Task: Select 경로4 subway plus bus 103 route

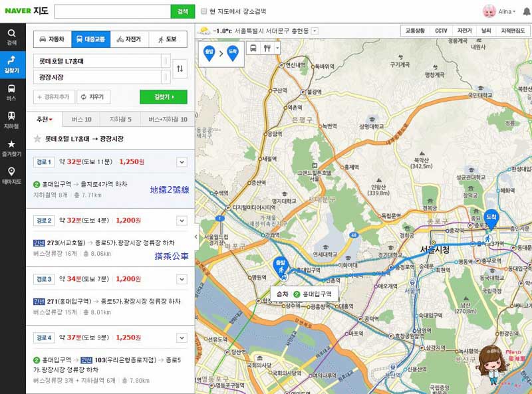Action: tap(110, 359)
